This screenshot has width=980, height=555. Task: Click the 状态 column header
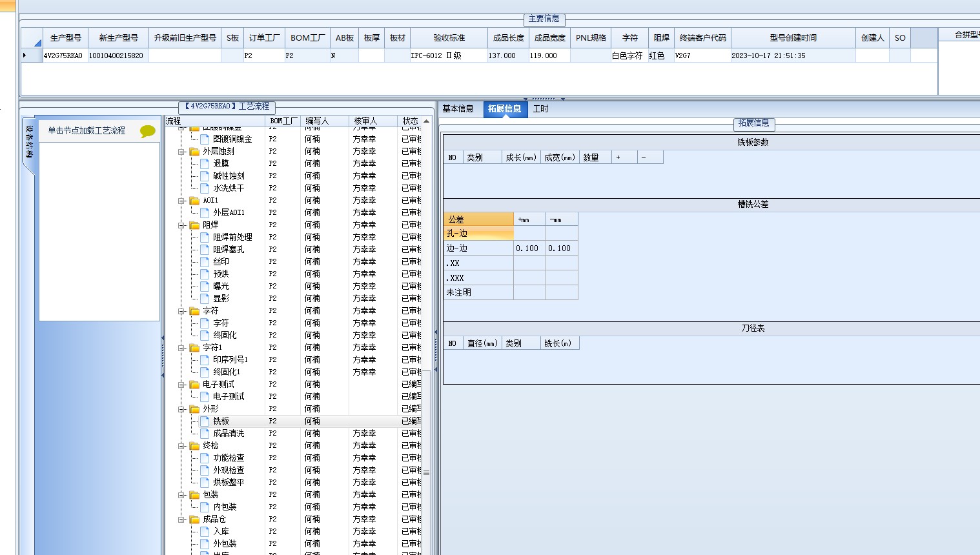pyautogui.click(x=410, y=121)
